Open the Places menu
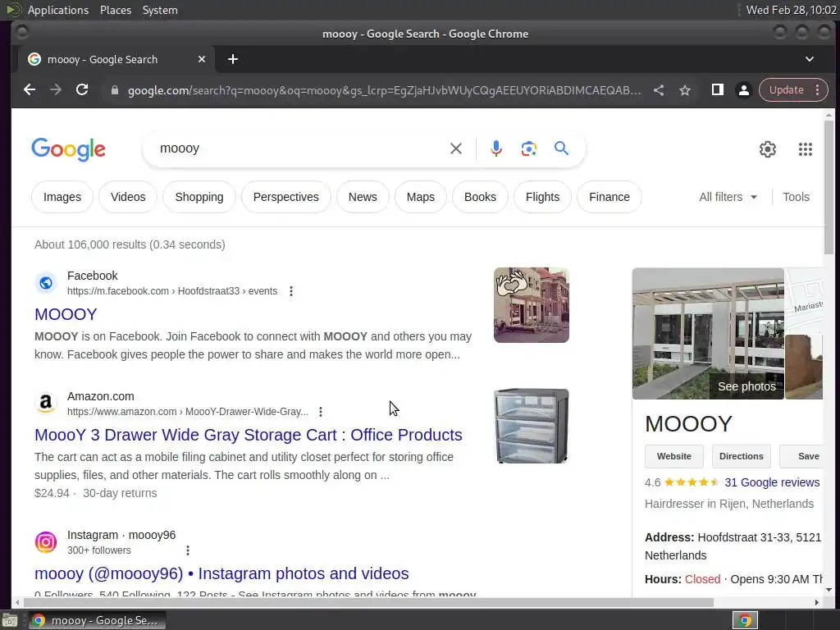Image resolution: width=840 pixels, height=630 pixels. click(115, 10)
